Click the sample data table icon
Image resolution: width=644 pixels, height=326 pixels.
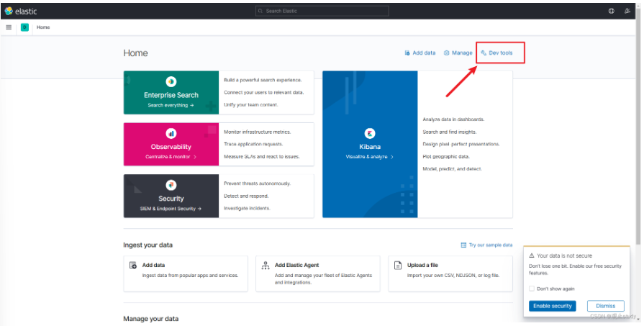(x=463, y=245)
